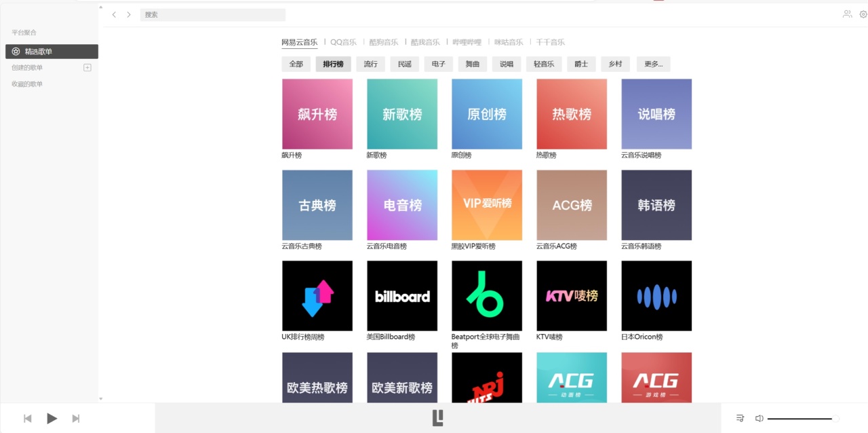Select the 舞曲 filter
The height and width of the screenshot is (433, 868).
[473, 64]
